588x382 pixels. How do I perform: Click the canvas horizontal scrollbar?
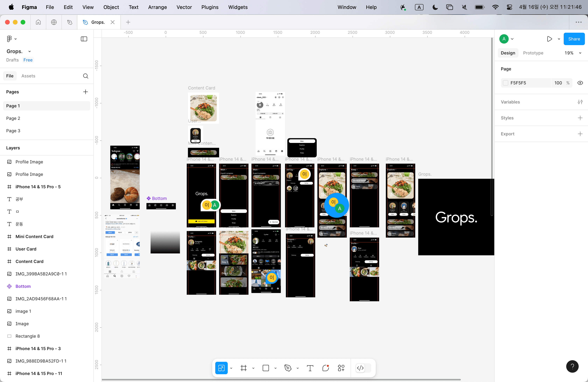(281, 379)
